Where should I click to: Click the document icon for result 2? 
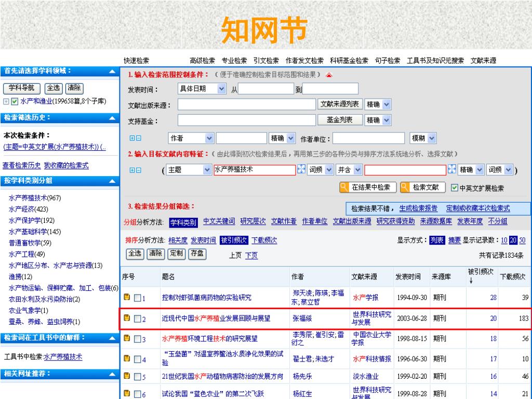127,318
